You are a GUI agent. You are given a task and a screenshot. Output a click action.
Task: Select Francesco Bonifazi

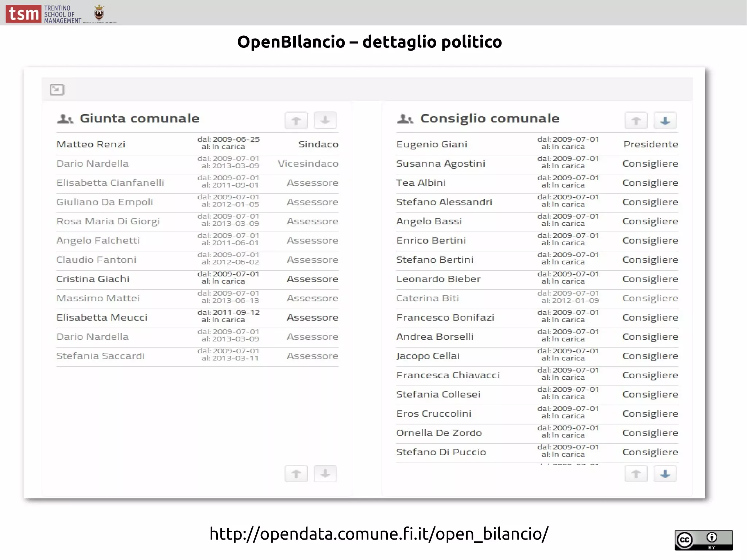[x=445, y=318]
